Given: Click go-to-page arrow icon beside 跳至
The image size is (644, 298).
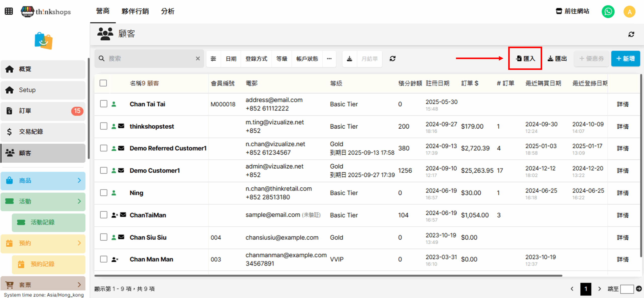Looking at the screenshot, I should click(x=638, y=289).
